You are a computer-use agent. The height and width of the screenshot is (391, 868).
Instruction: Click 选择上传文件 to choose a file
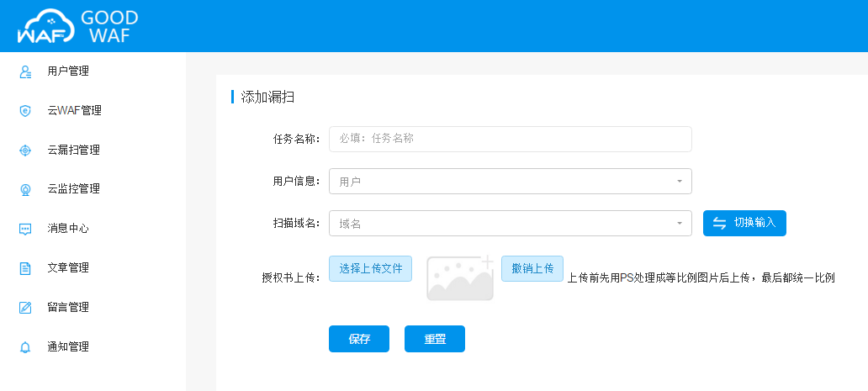370,269
